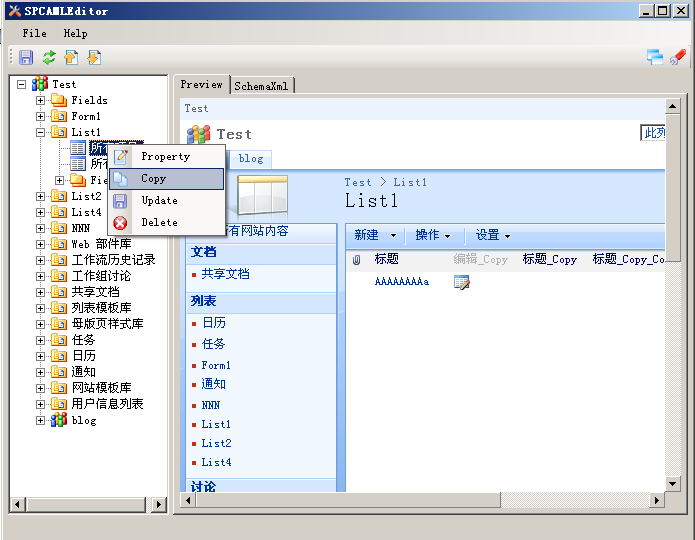The image size is (695, 540).
Task: Click the List1 table image in preview
Action: pos(263,195)
